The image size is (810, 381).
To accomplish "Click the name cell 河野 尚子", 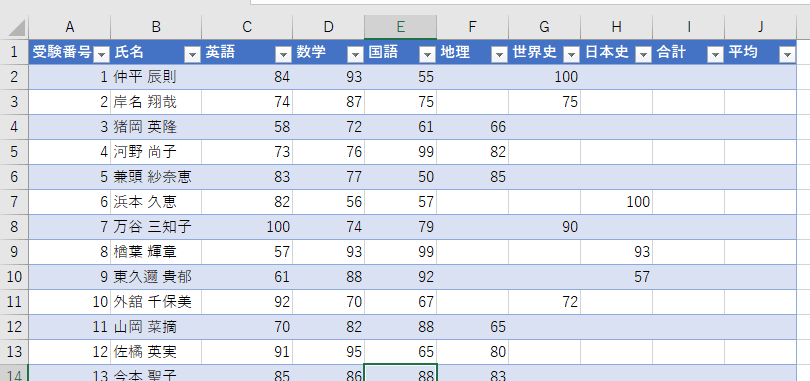I will tap(156, 152).
